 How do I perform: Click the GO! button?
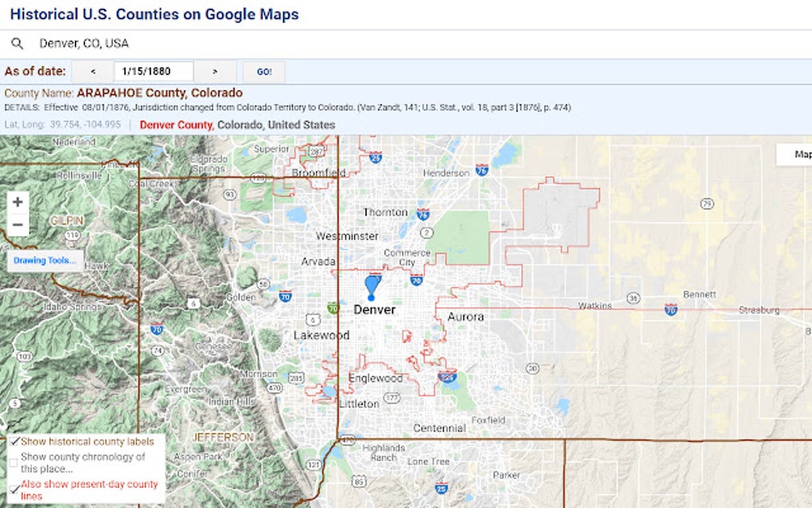tap(264, 72)
